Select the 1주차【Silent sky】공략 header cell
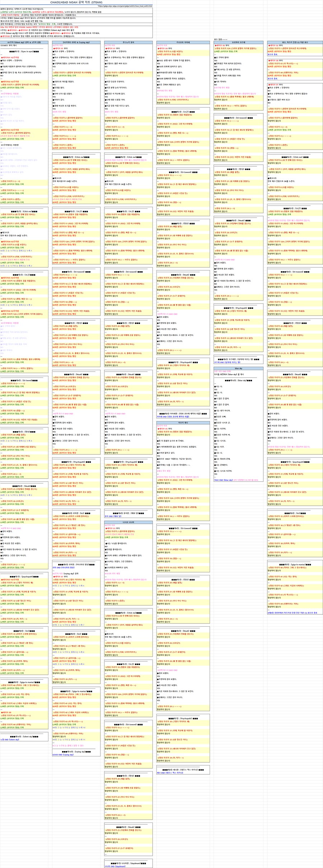The width and height of the screenshot is (323, 868). 24,42
